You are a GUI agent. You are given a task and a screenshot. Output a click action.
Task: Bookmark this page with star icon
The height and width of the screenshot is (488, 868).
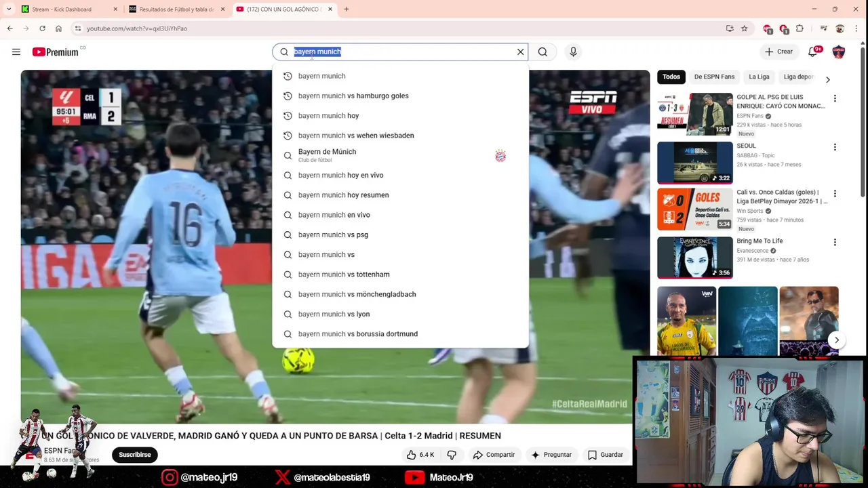click(745, 28)
